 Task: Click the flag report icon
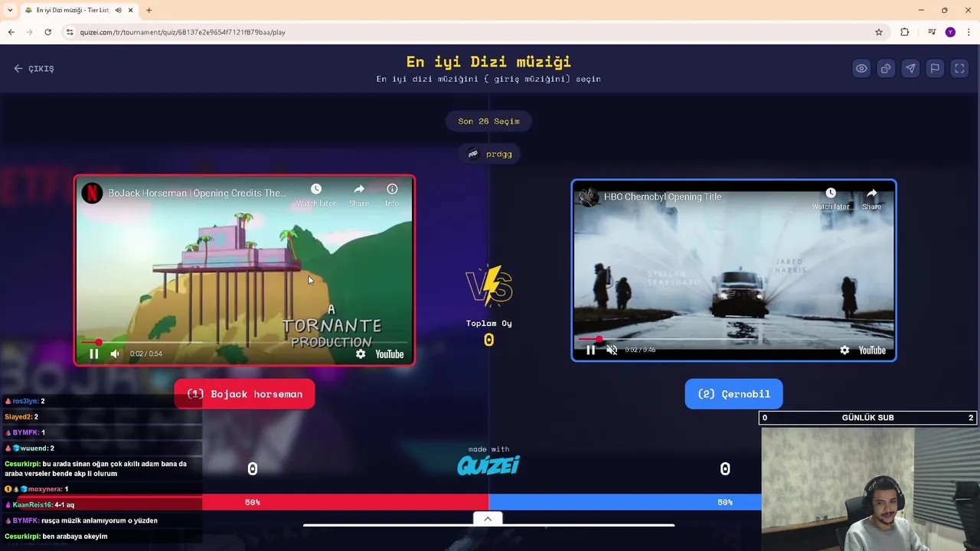tap(935, 68)
